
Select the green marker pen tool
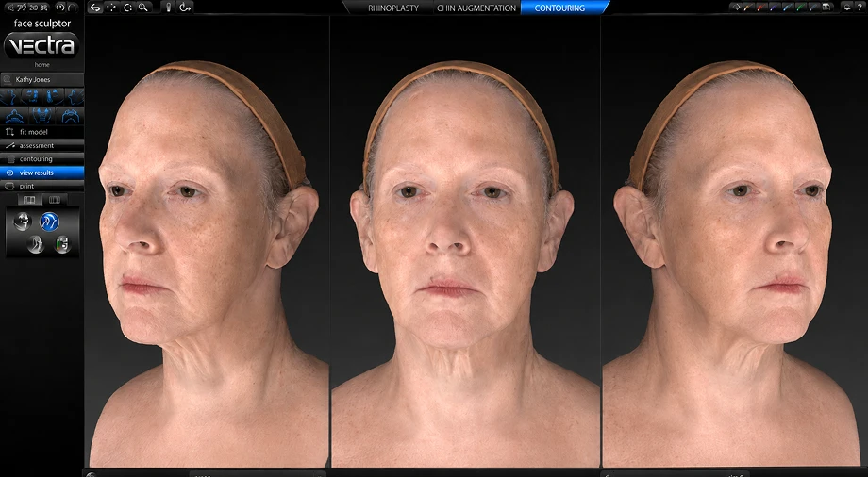tap(800, 8)
